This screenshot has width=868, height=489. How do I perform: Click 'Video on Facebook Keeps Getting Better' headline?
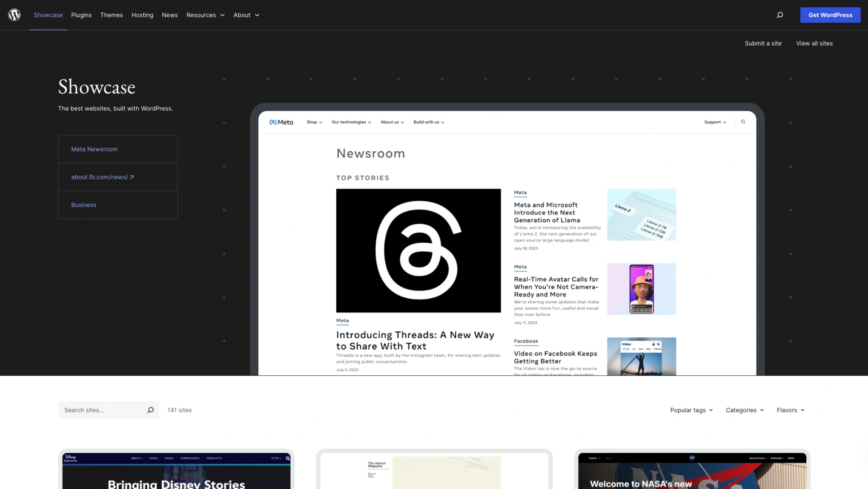555,357
